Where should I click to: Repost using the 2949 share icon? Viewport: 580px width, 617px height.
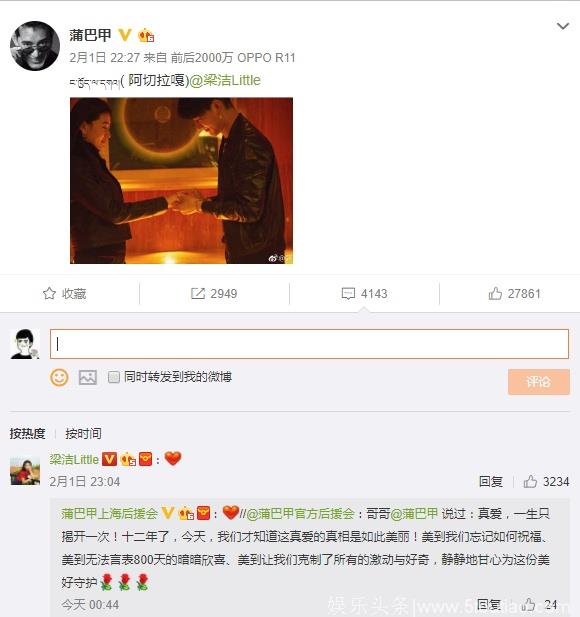click(214, 294)
